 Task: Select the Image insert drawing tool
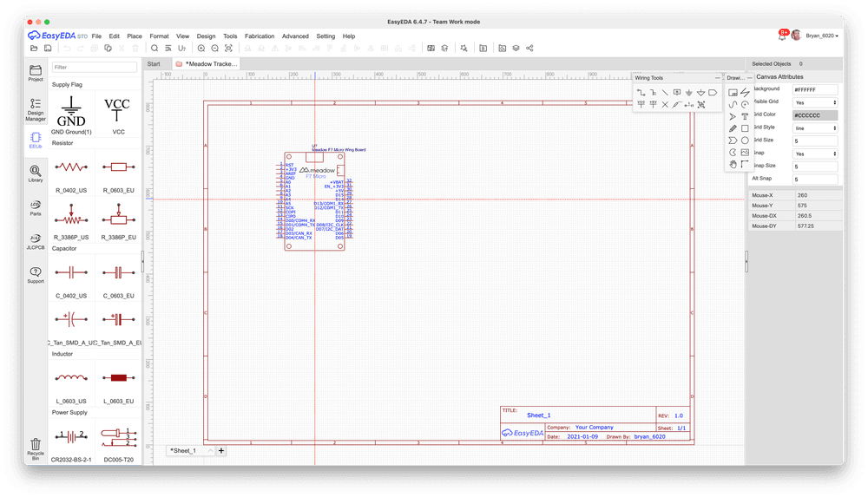[745, 152]
